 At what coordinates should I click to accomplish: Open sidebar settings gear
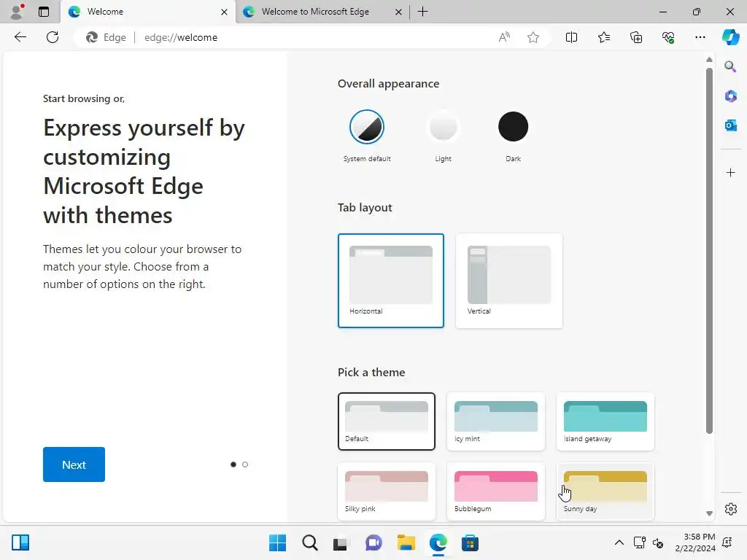pos(730,508)
